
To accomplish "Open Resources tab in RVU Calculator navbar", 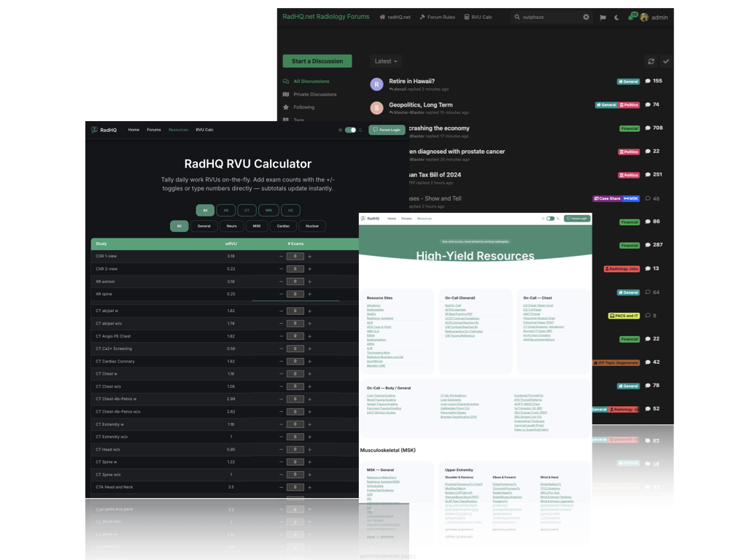I will 178,130.
